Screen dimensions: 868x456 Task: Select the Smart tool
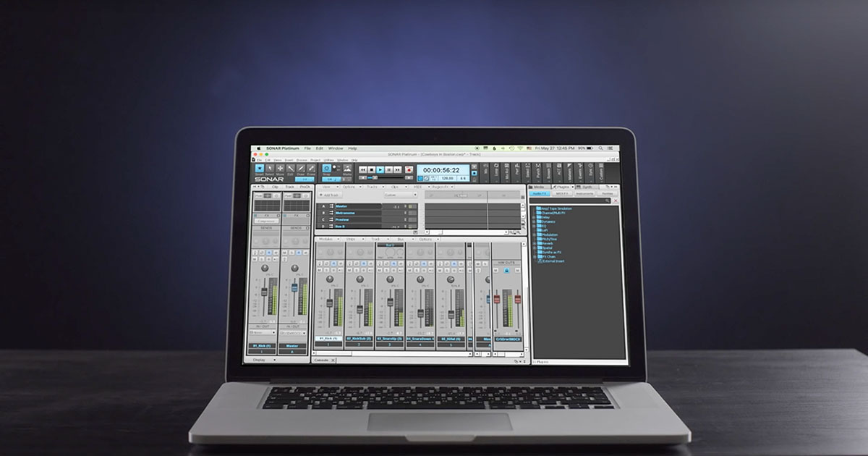click(x=260, y=169)
